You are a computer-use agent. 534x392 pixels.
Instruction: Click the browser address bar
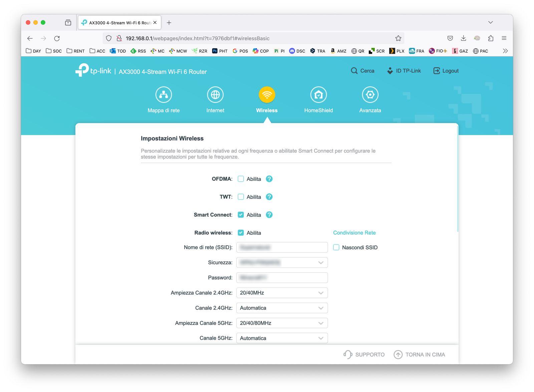click(254, 38)
